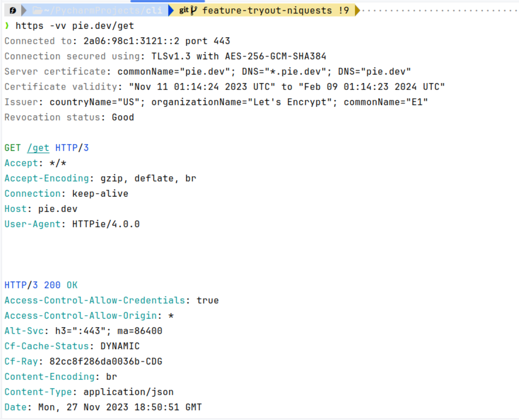Viewport: 519px width, 420px height.
Task: Click the feature-tryout-niquests branch name
Action: (x=267, y=11)
